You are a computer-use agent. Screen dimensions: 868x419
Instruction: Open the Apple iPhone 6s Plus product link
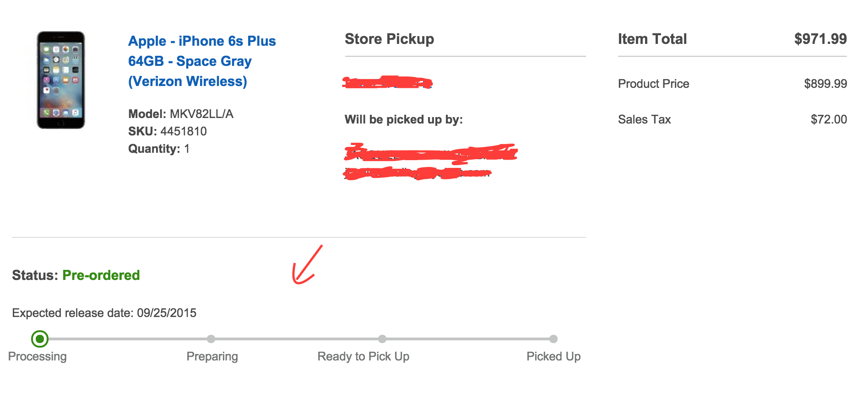pyautogui.click(x=201, y=61)
